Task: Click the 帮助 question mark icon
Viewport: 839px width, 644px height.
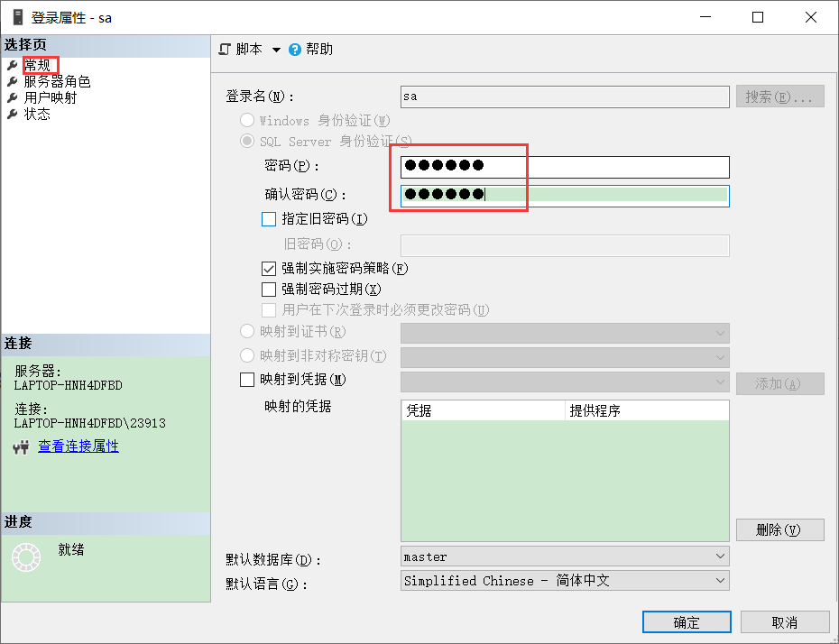Action: [293, 49]
